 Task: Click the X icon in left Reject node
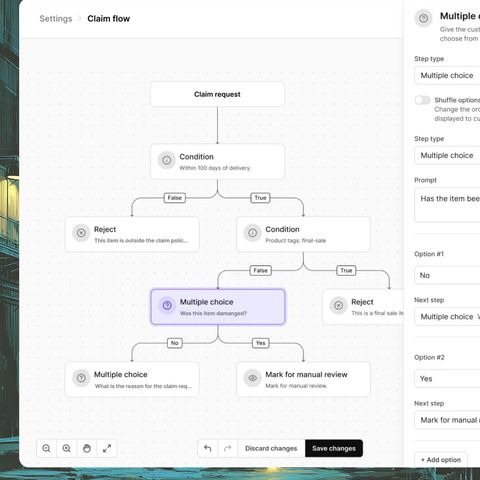(x=81, y=233)
